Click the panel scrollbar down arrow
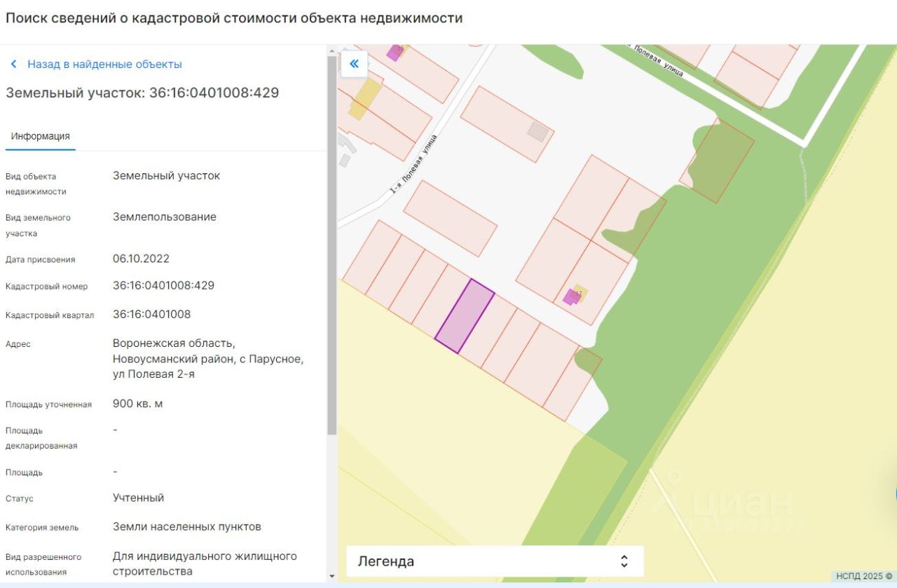 (x=331, y=576)
